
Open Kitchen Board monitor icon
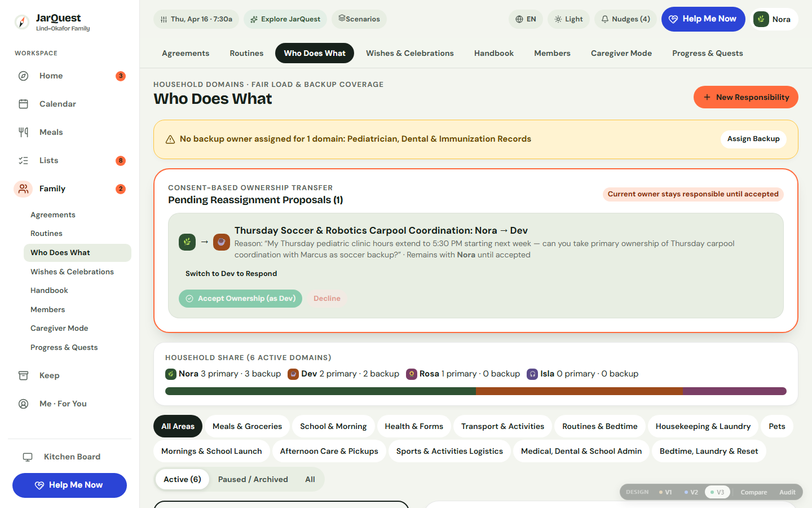28,457
